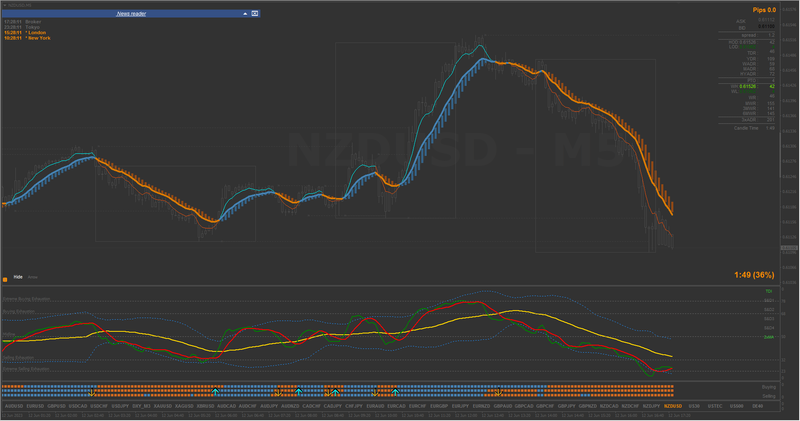Click the 'Extreme Buying Exhaustion' level label
Image resolution: width=800 pixels, height=421 pixels.
point(26,299)
